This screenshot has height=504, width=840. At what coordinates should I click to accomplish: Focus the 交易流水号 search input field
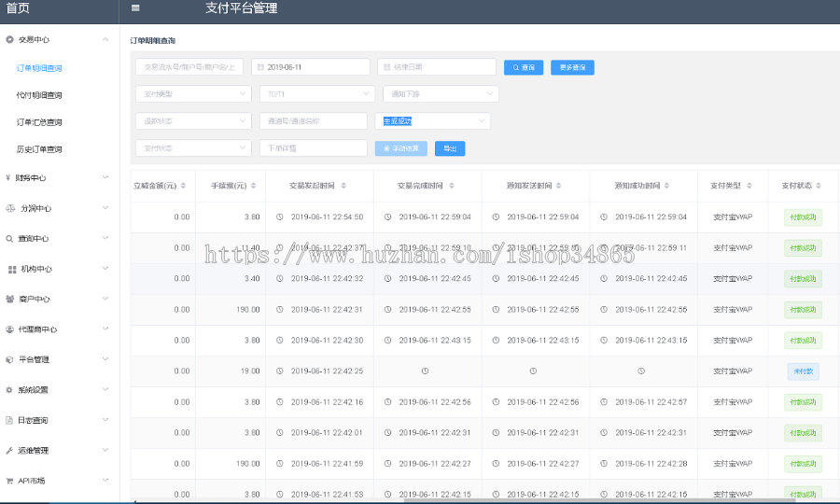coord(189,67)
